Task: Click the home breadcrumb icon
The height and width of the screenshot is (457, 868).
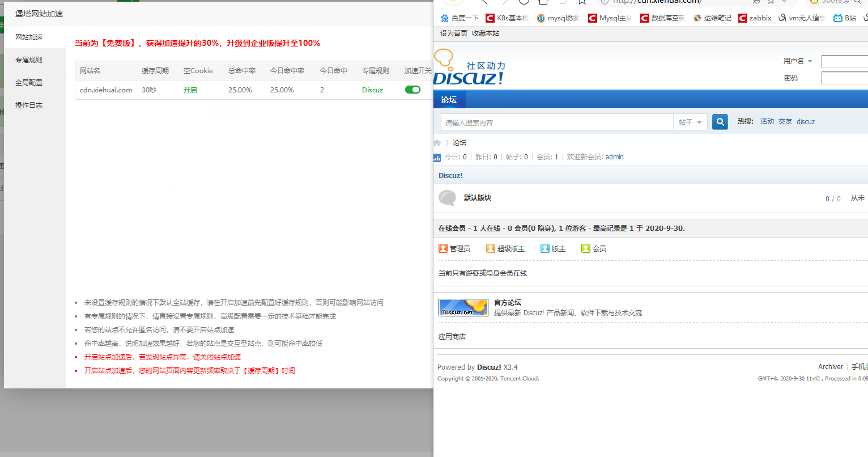Action: (437, 143)
